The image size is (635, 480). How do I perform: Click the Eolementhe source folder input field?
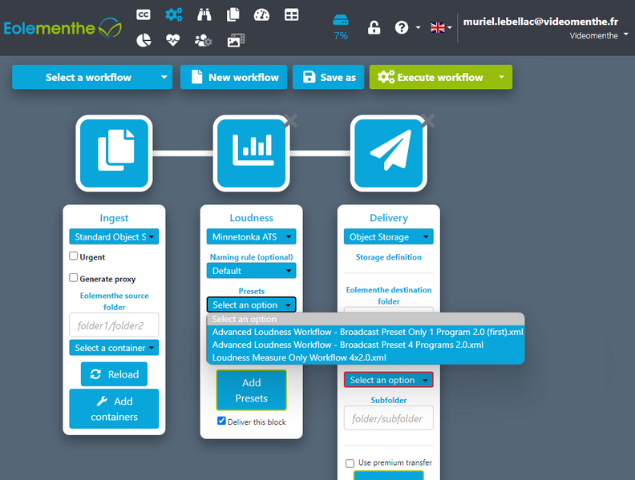(x=114, y=325)
